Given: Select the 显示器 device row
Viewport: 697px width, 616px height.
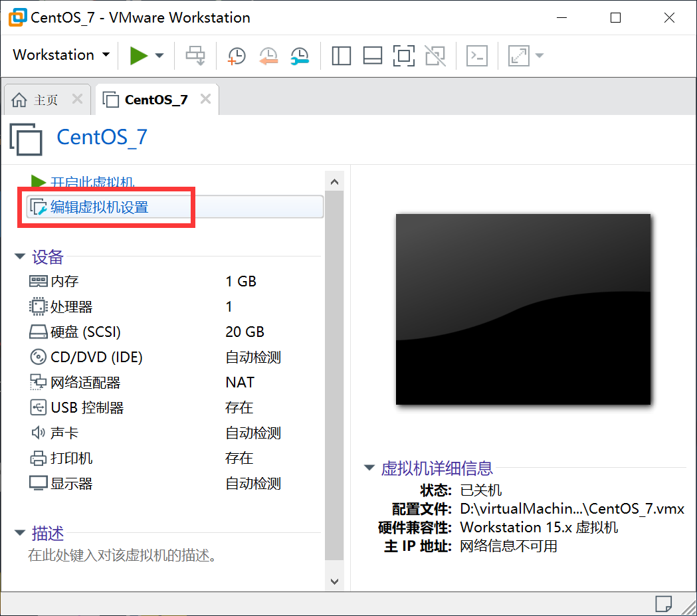Looking at the screenshot, I should click(x=174, y=484).
